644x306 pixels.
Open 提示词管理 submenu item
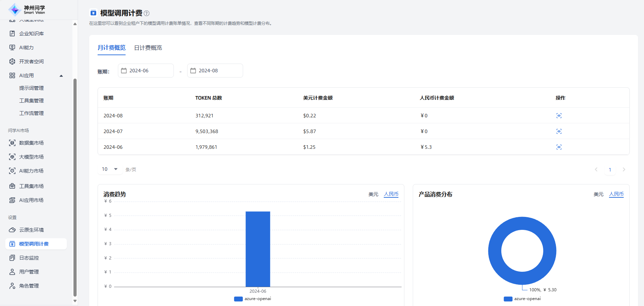click(31, 88)
